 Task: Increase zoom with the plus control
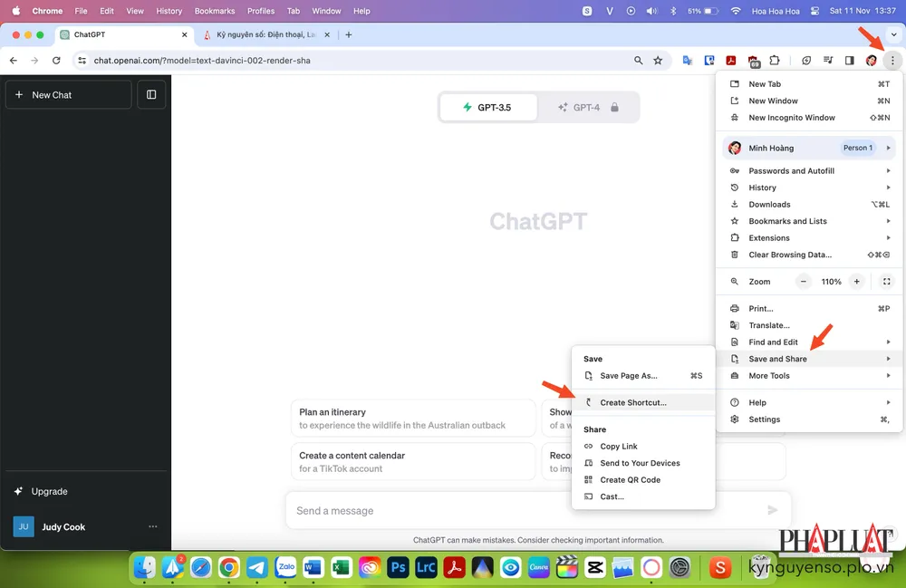857,281
